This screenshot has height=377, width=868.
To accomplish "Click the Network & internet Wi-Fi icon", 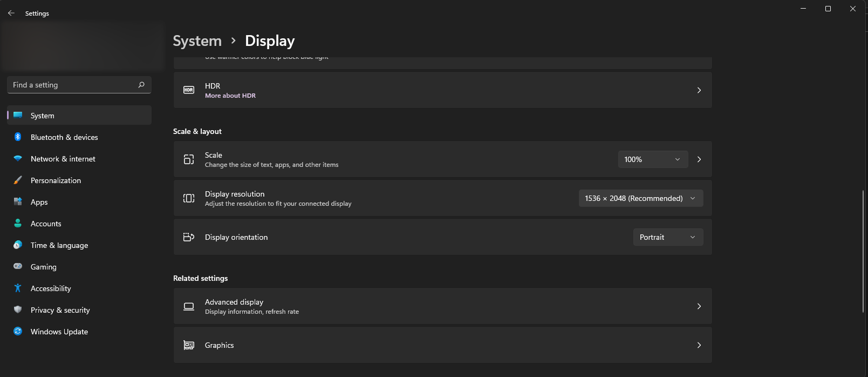I will coord(18,159).
